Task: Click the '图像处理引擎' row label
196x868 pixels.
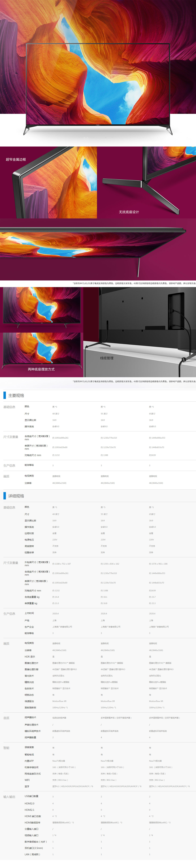Action: [31, 670]
